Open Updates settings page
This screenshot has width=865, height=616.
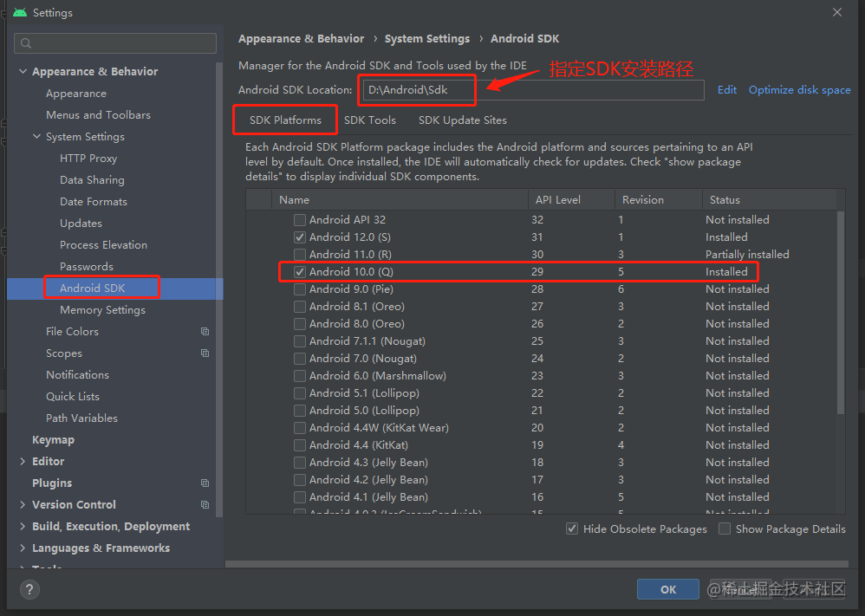point(81,224)
